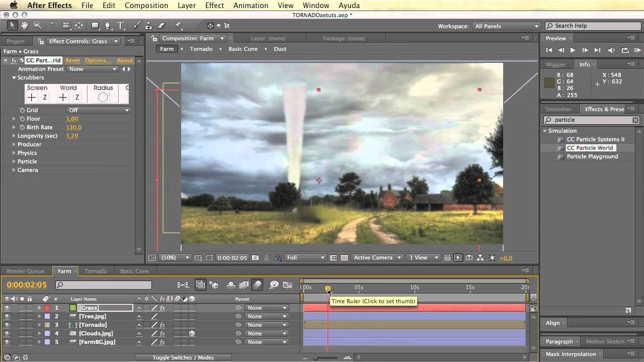Open the Animation Preset dropdown
The width and height of the screenshot is (644, 362).
pyautogui.click(x=93, y=69)
